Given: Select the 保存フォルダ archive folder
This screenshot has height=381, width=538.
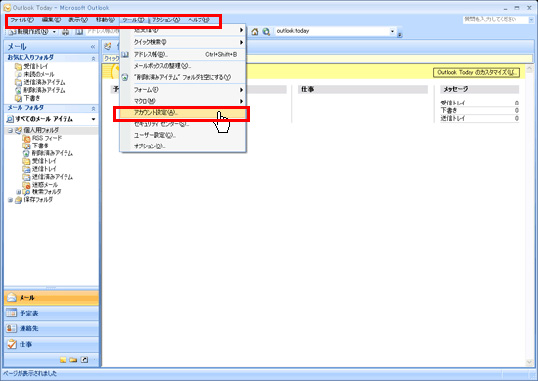Looking at the screenshot, I should tap(38, 199).
